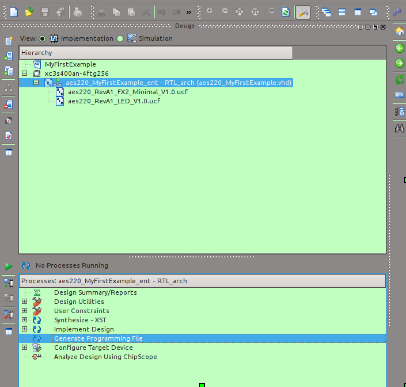
Task: Expand the Synthesize - XST node
Action: pos(24,320)
